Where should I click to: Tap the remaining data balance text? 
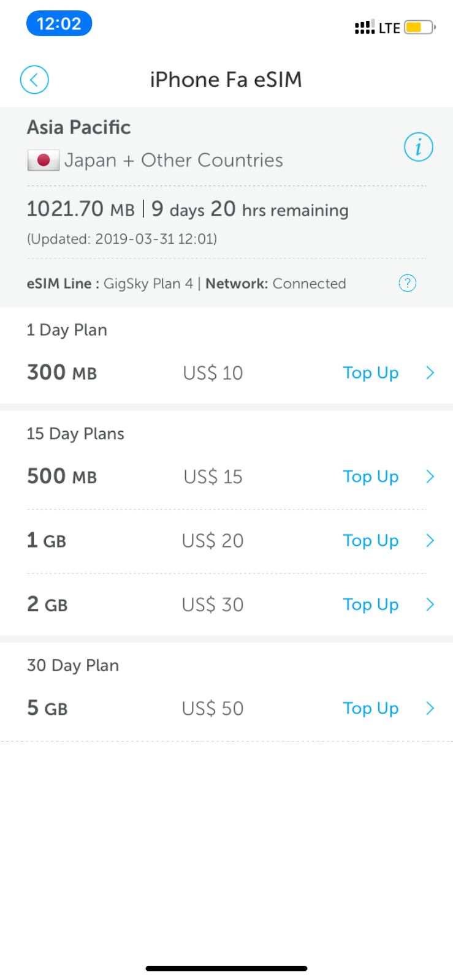click(80, 209)
